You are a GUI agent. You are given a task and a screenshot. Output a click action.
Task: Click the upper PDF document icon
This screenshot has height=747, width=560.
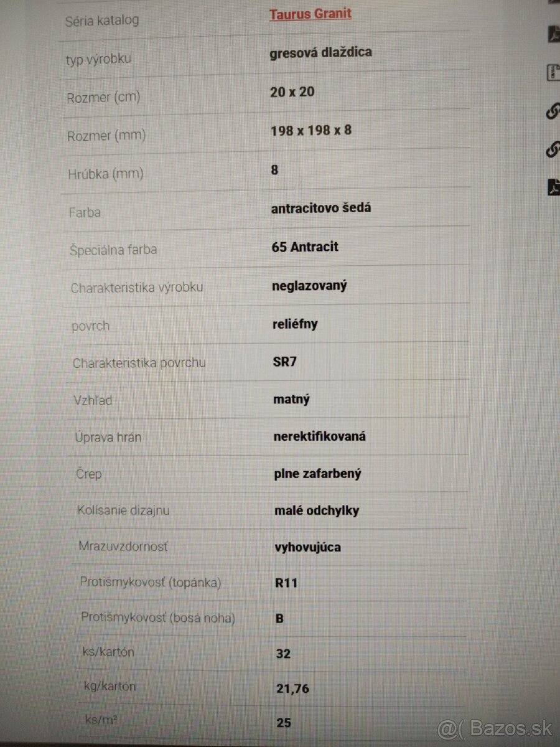coord(553,34)
